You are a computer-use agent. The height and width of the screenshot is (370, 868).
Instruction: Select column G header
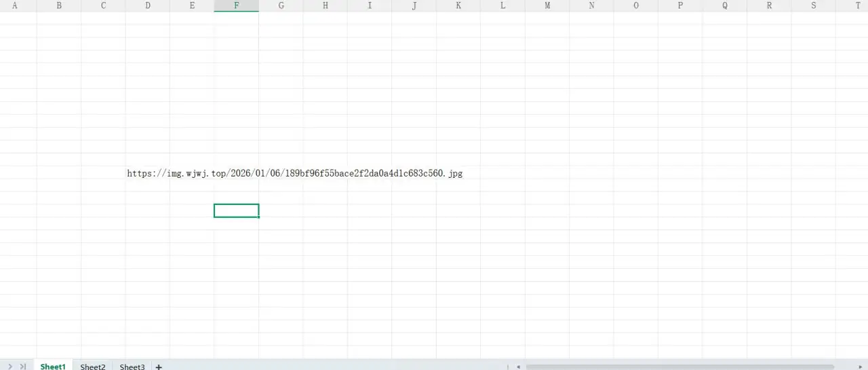281,5
